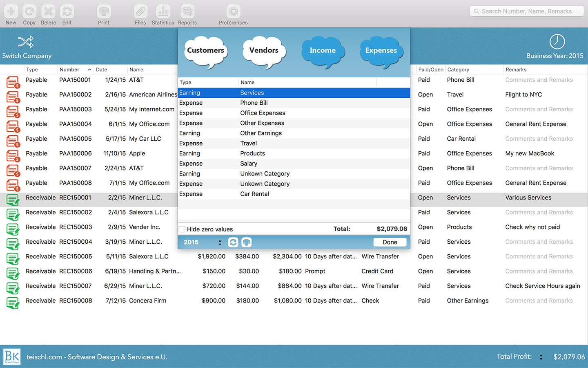Click the print icon in the statistics popup footer
This screenshot has width=588, height=368.
tap(247, 242)
